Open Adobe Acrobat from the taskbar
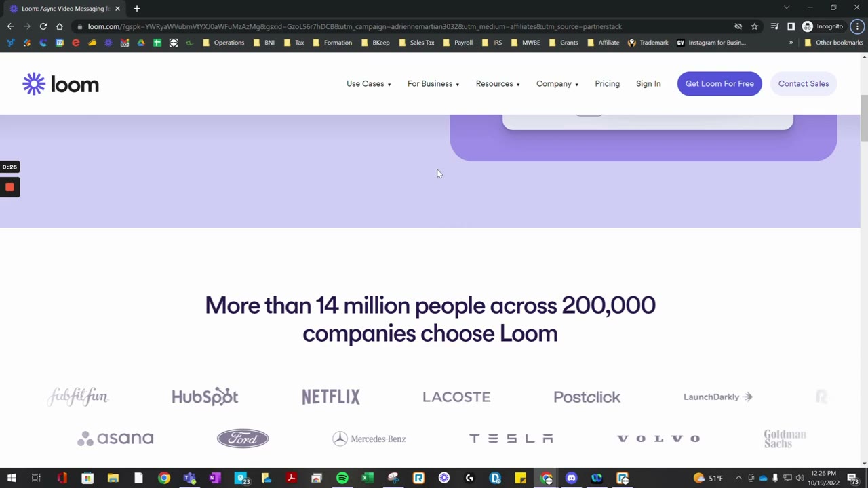The width and height of the screenshot is (868, 488). (291, 479)
